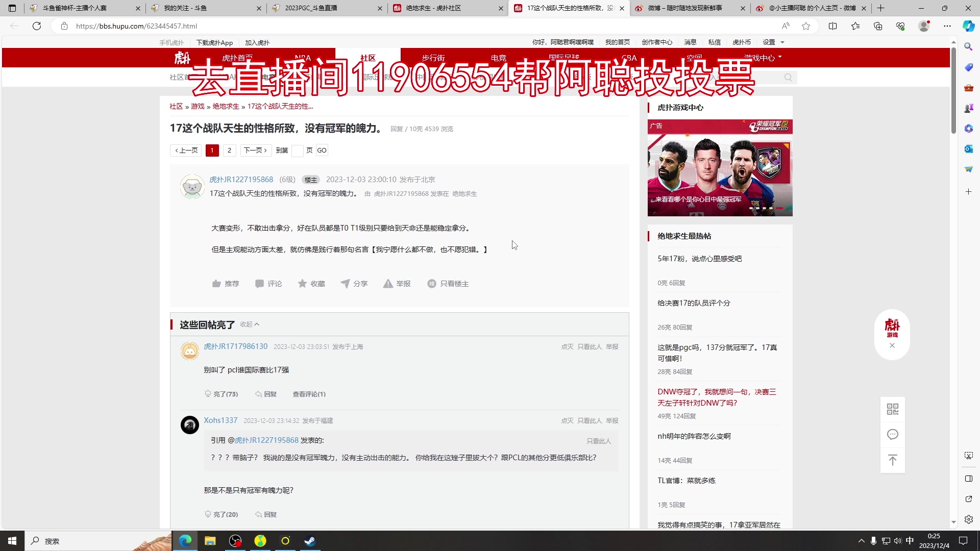Open File Explorer from taskbar
Viewport: 980px width, 551px height.
click(210, 541)
